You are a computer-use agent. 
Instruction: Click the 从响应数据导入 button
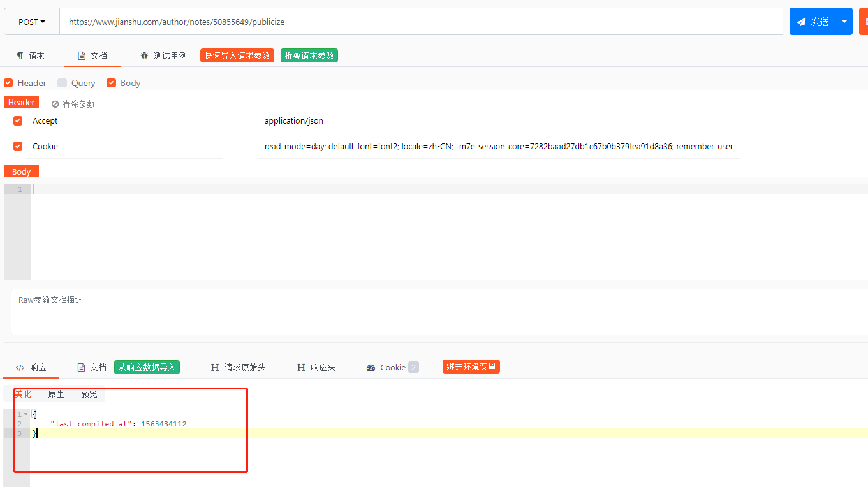point(147,367)
